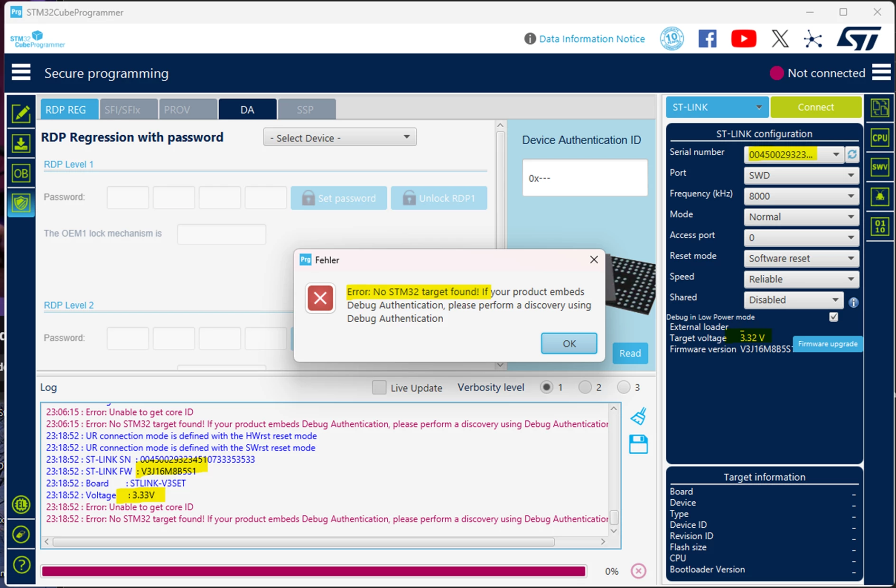The width and height of the screenshot is (896, 588).
Task: Show Shared mode info icon
Action: pos(853,302)
